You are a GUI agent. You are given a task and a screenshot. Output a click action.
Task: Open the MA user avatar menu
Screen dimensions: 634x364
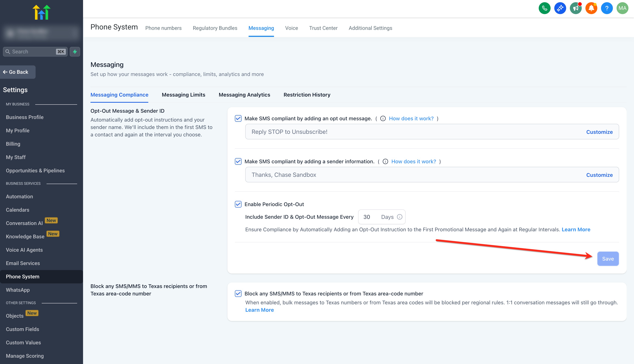[622, 8]
